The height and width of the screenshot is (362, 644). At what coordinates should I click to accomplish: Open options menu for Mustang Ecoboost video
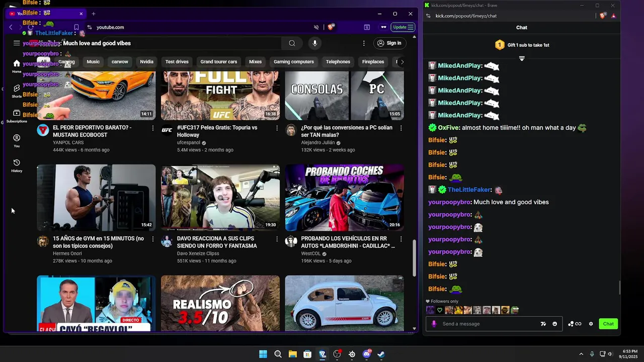(153, 128)
